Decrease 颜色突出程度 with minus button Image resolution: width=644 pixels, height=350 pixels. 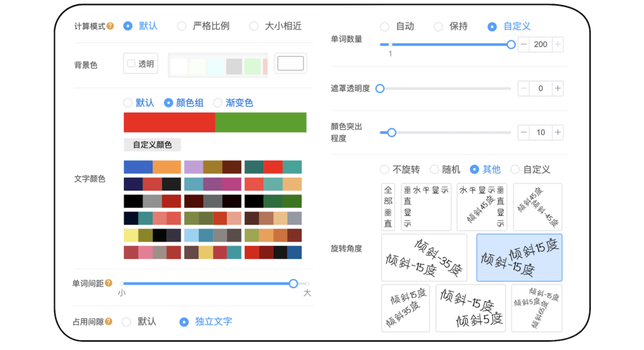point(524,132)
